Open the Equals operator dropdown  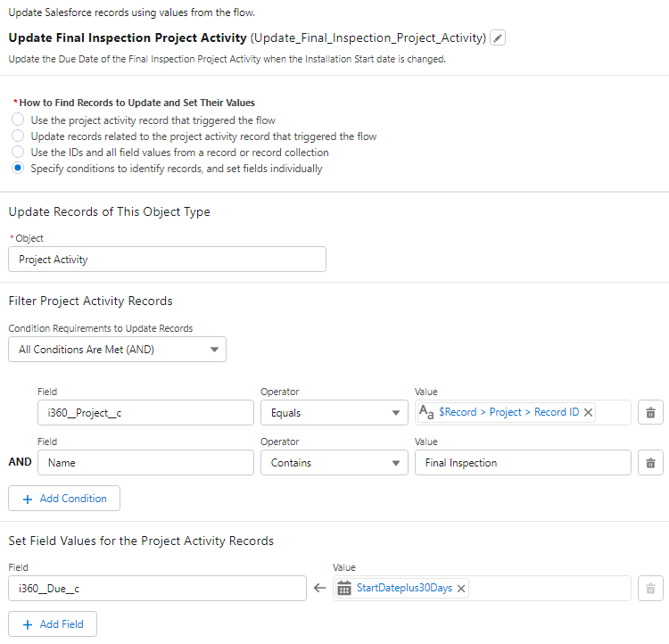click(x=334, y=412)
